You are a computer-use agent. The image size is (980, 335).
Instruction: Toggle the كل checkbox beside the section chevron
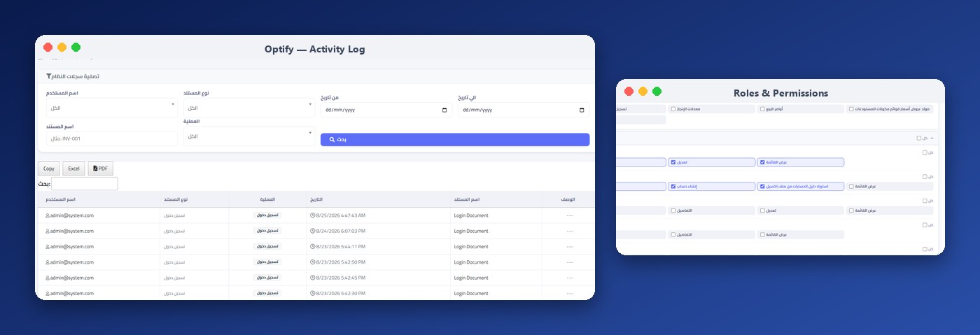[x=919, y=138]
